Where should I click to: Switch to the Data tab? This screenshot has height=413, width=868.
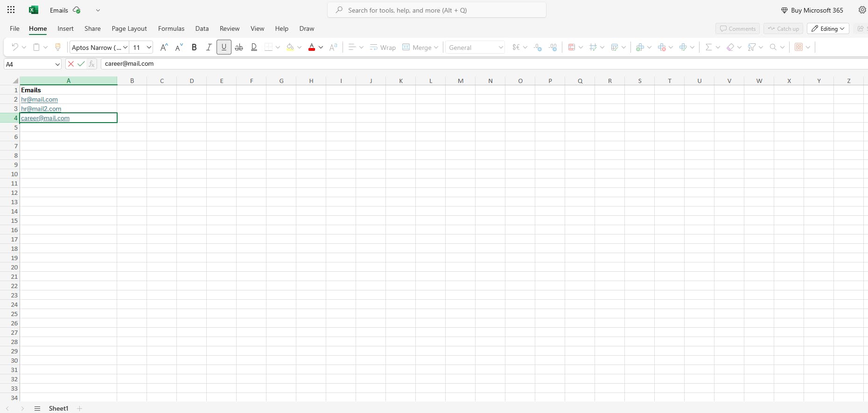(x=202, y=28)
